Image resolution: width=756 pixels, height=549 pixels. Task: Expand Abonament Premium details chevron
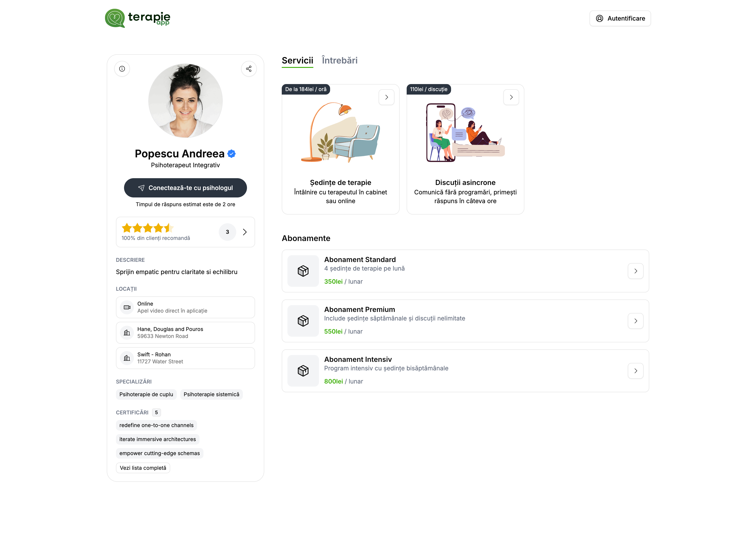click(x=635, y=321)
